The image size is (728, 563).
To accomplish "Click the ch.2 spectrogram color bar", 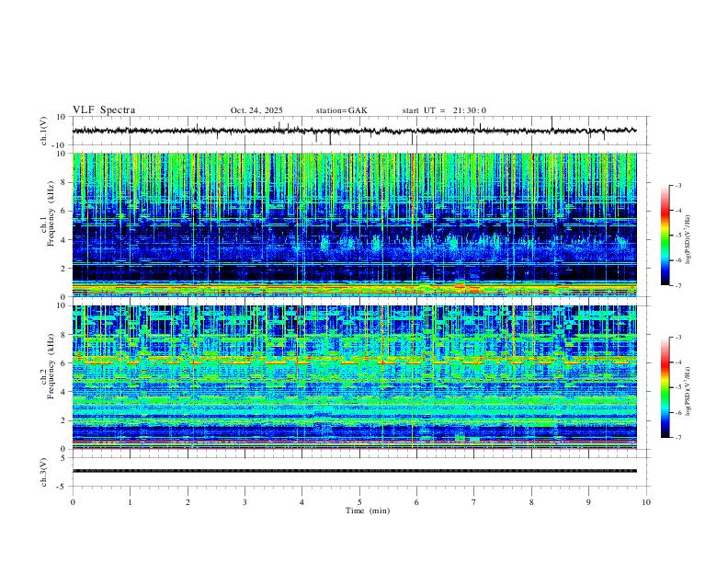I will 665,387.
